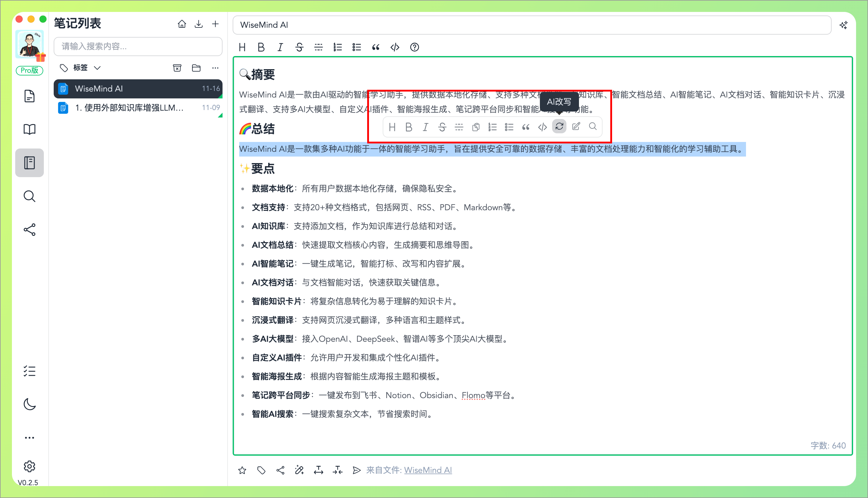868x498 pixels.
Task: Star the current note using the star icon
Action: (x=242, y=470)
